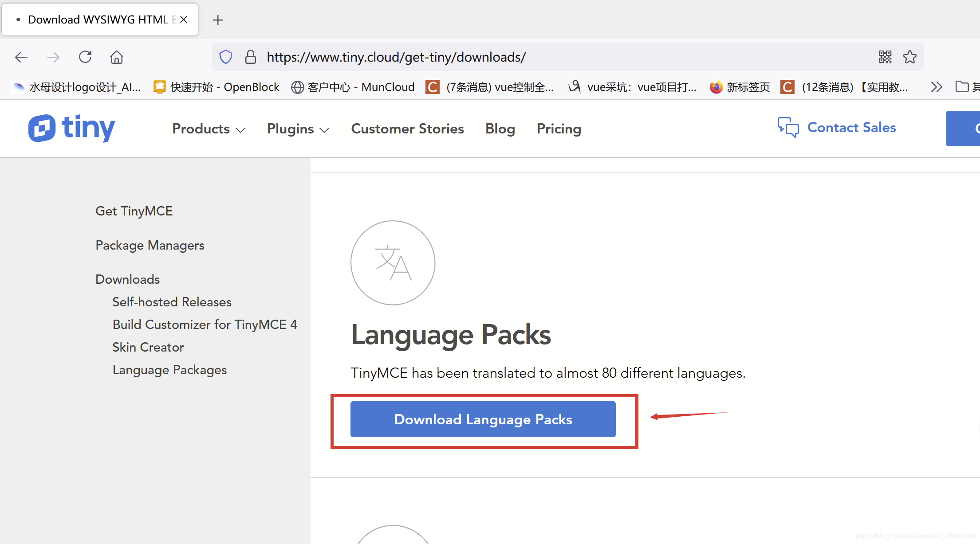980x544 pixels.
Task: Click the address bar URL field
Action: click(568, 57)
